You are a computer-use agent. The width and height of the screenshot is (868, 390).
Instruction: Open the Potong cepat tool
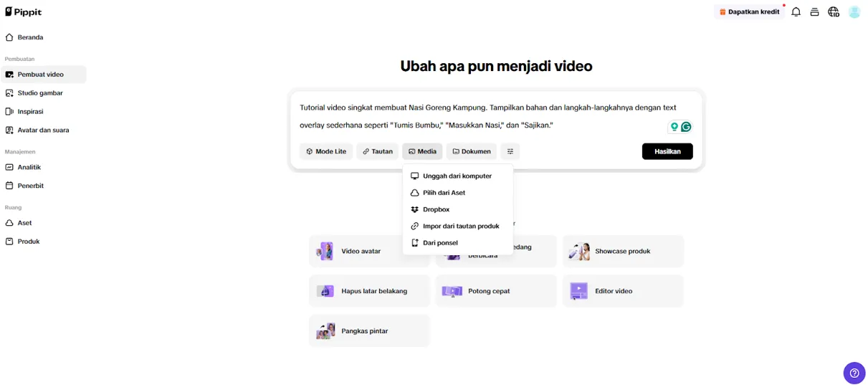tap(496, 291)
